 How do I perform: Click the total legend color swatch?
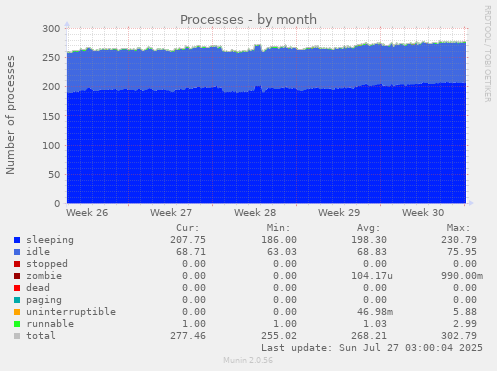tap(17, 336)
